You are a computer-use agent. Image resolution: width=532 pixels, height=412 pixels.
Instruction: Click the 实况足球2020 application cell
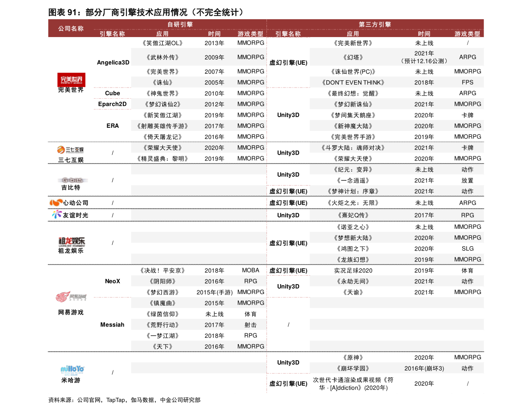pyautogui.click(x=353, y=270)
